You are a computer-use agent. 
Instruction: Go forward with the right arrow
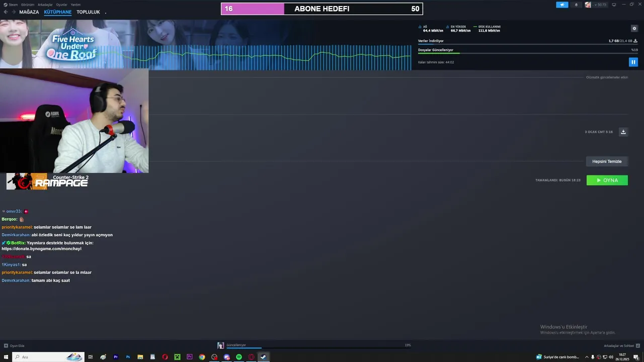click(x=14, y=12)
